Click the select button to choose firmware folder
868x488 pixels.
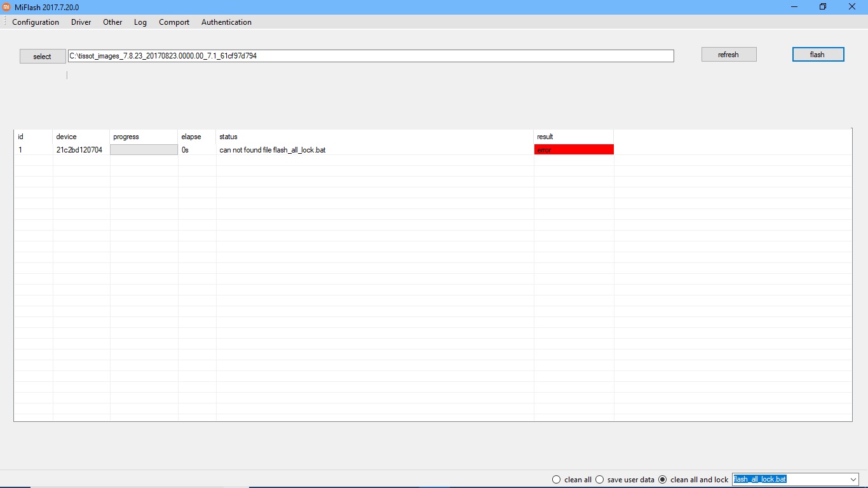click(x=43, y=57)
